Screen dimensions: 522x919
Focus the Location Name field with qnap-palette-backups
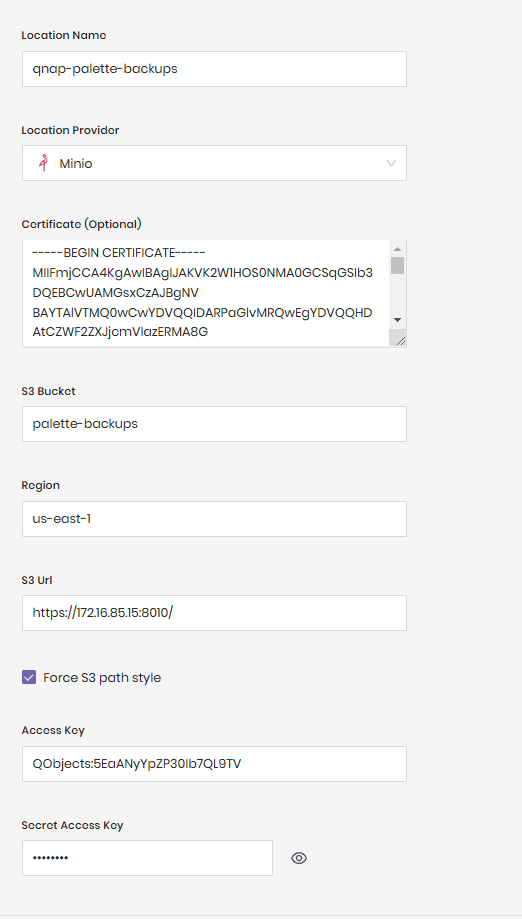214,69
